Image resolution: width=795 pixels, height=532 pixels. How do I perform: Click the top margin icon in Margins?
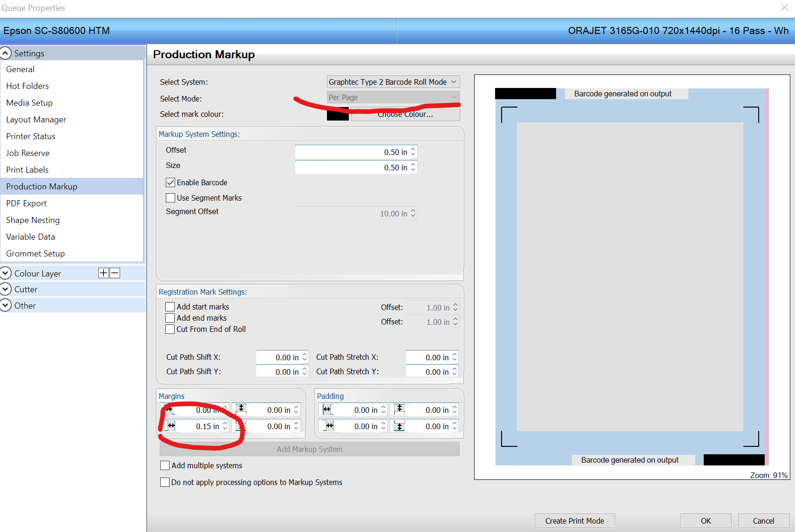tap(241, 410)
